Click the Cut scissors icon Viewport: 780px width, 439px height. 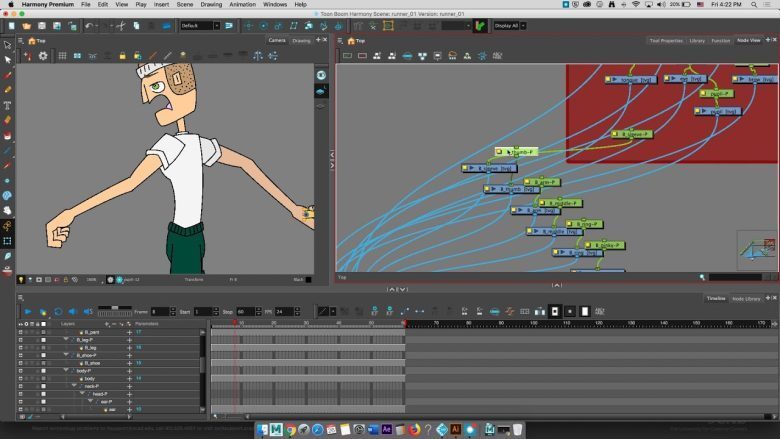pos(120,26)
